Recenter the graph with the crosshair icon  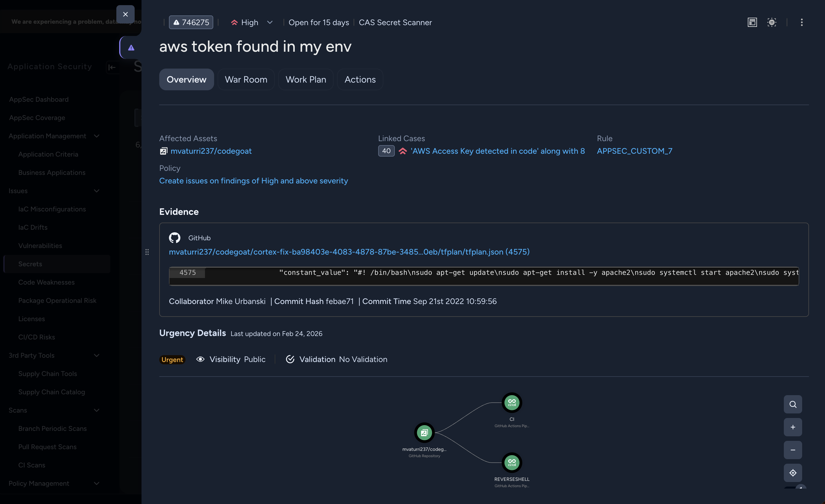coord(793,473)
